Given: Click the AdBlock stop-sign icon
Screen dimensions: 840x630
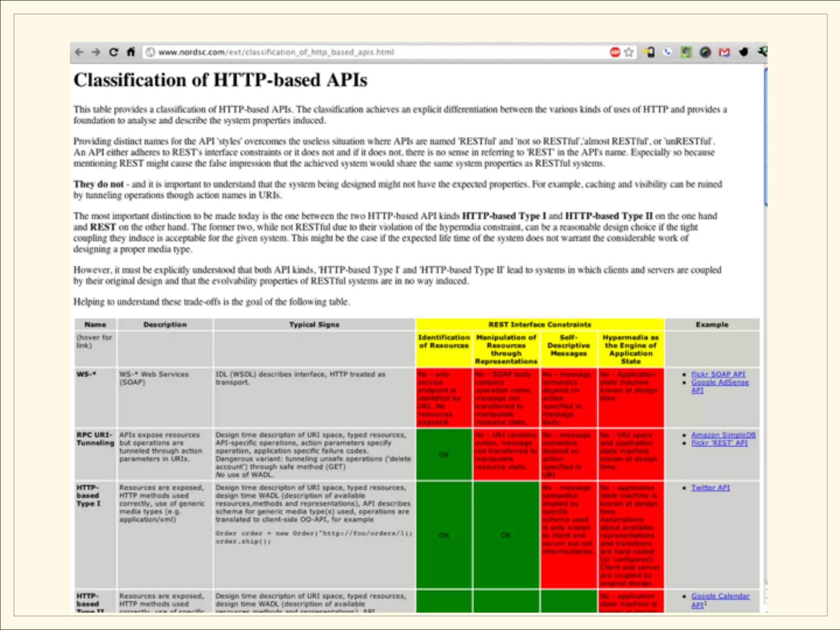Looking at the screenshot, I should pyautogui.click(x=615, y=52).
